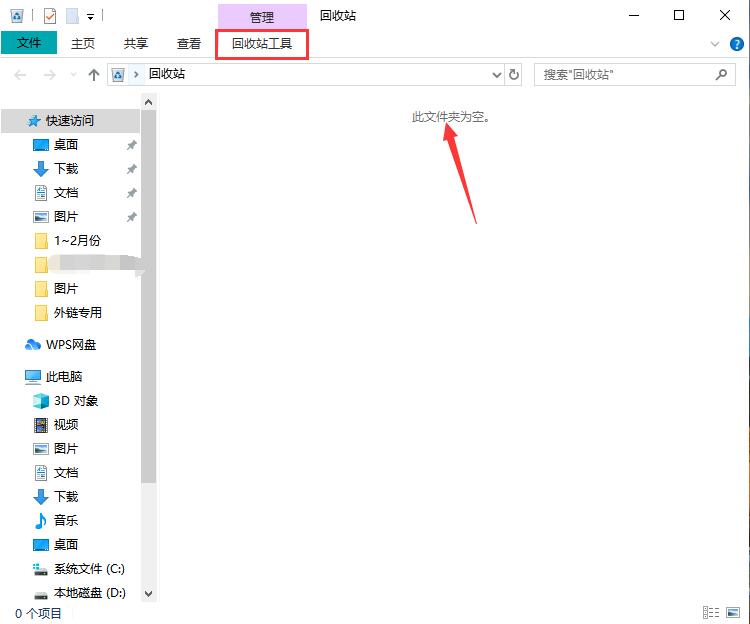Go back with the back arrow
The height and width of the screenshot is (624, 750).
coord(20,75)
